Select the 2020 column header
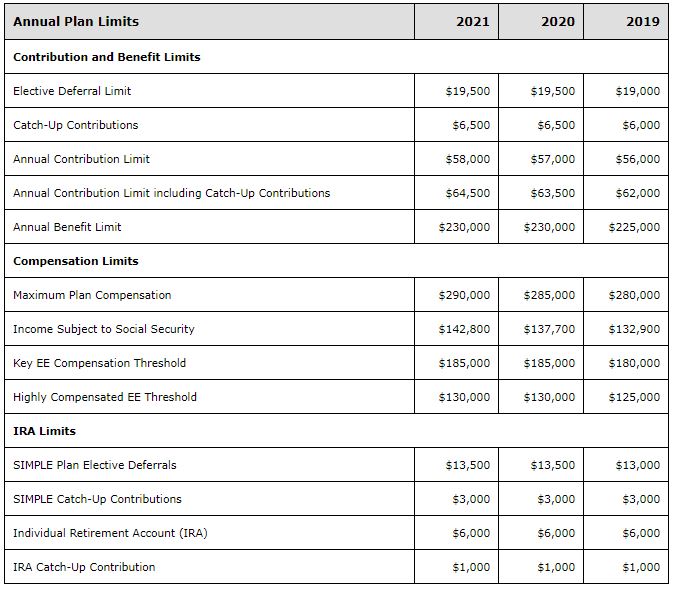Image resolution: width=673 pixels, height=589 pixels. coord(558,21)
